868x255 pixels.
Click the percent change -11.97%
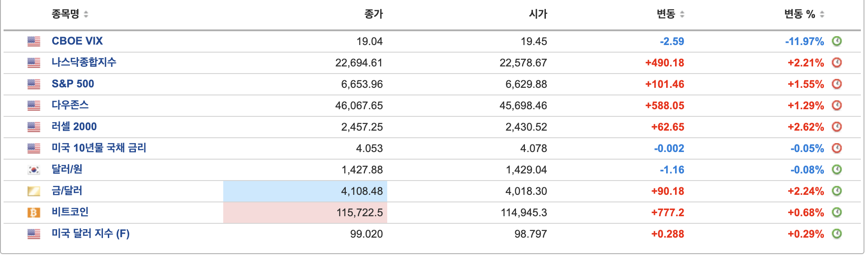(x=805, y=41)
